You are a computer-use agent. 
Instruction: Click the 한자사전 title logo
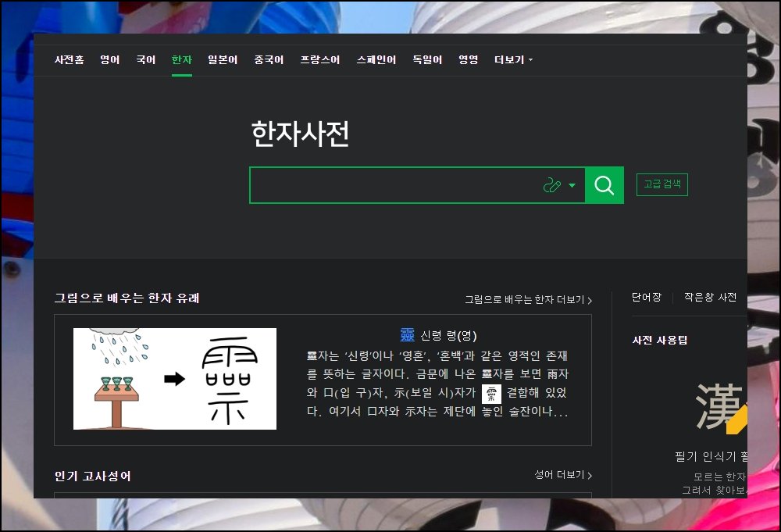point(301,134)
